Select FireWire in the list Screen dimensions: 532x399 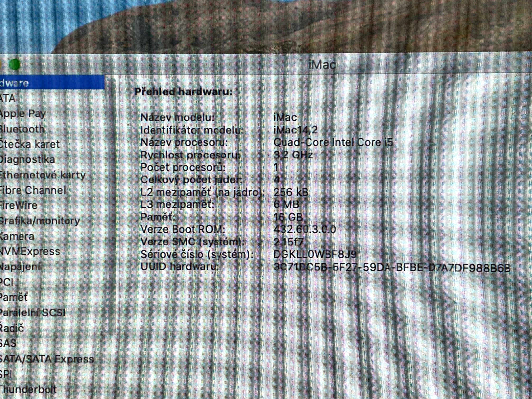tap(18, 206)
